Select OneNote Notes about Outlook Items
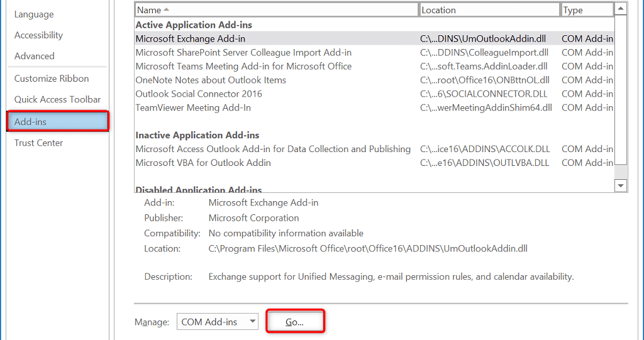Screen dimensions: 644x340 (x=374, y=80)
